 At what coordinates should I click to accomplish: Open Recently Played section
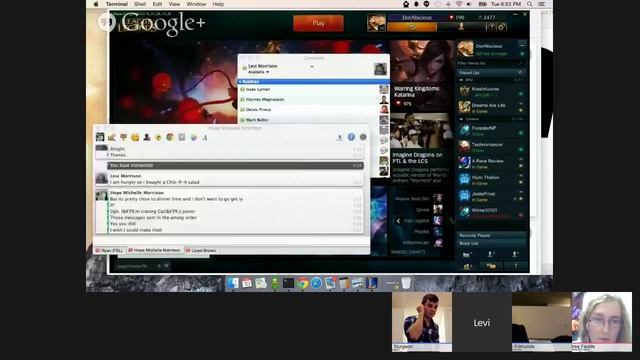pos(491,236)
